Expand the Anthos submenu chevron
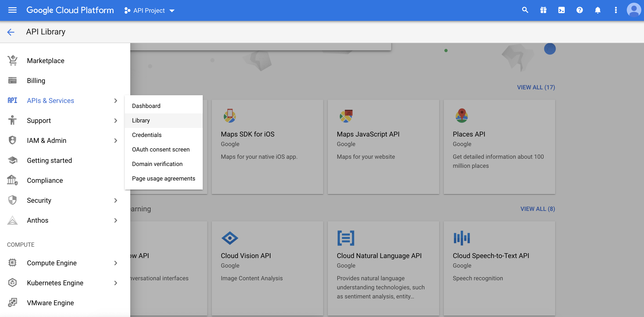Screen dimensions: 644x317 (116, 220)
